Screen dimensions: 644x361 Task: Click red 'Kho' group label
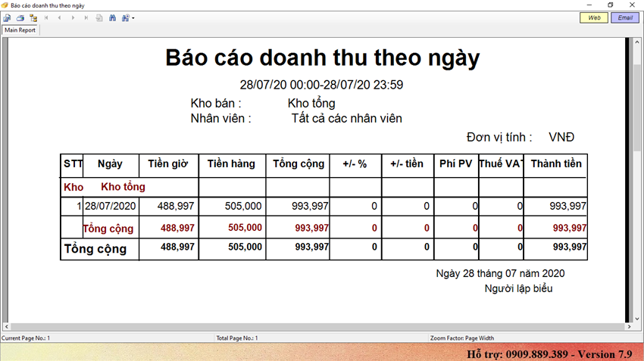point(73,188)
